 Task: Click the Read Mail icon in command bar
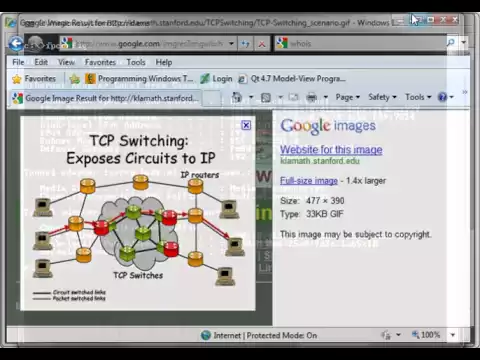point(293,97)
